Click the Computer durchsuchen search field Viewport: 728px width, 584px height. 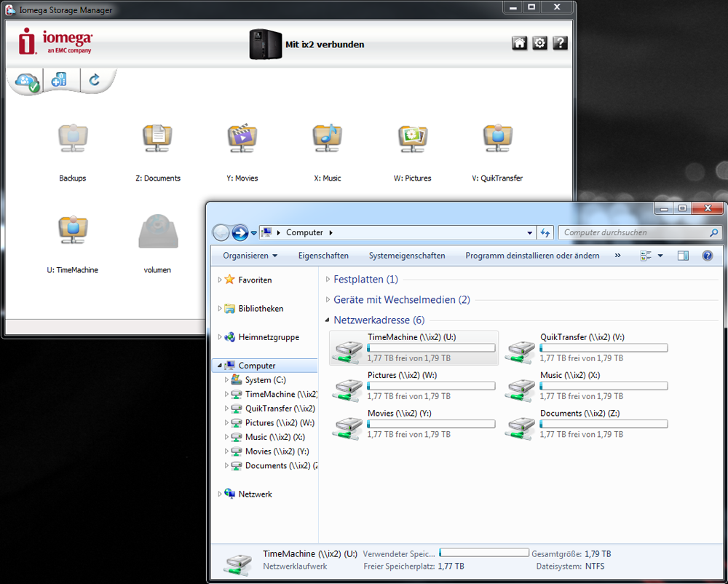click(x=640, y=232)
